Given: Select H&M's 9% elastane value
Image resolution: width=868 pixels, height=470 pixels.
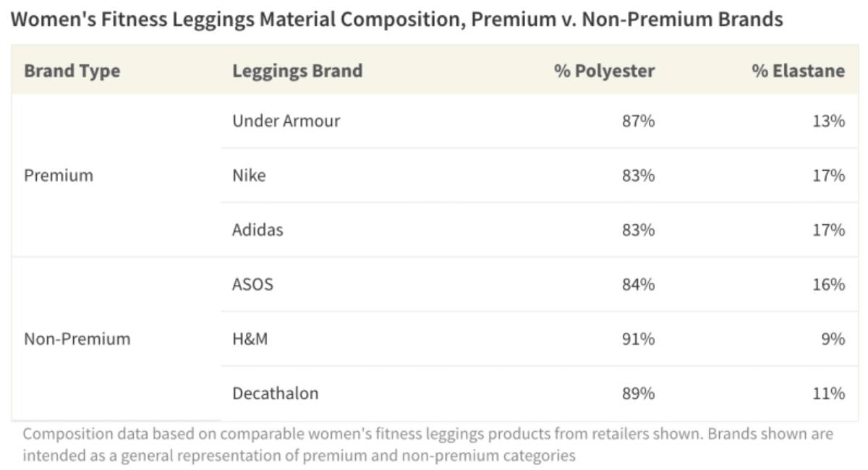Looking at the screenshot, I should [833, 338].
